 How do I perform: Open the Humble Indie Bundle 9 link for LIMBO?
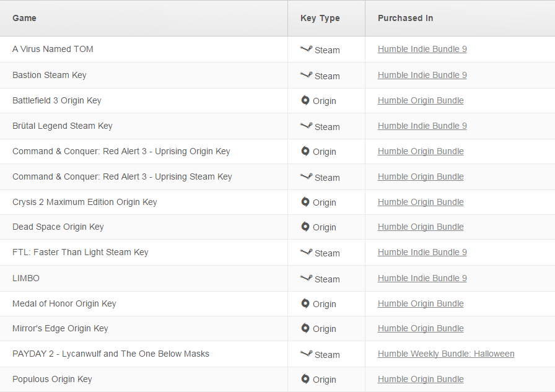coord(422,278)
